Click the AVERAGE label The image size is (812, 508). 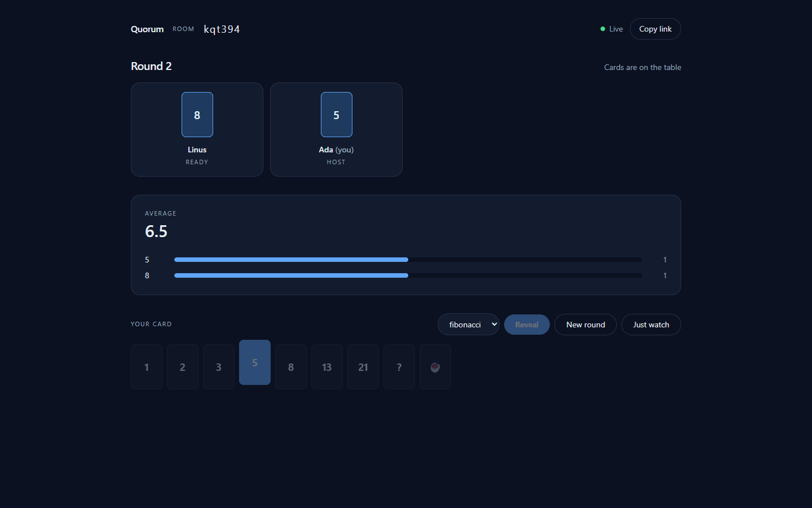161,213
